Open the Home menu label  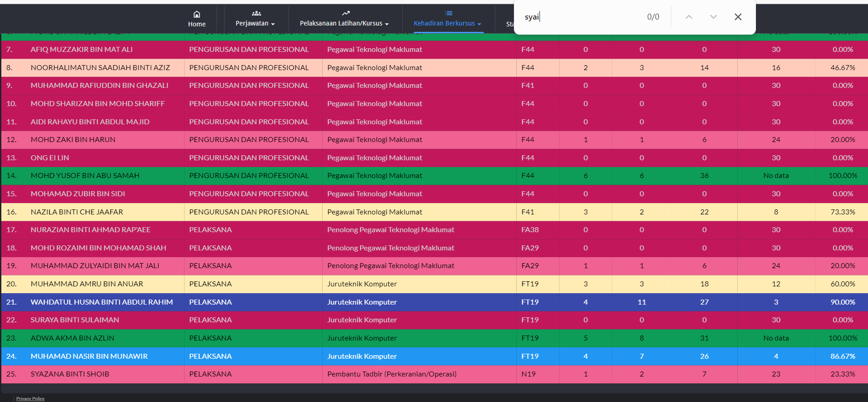point(197,24)
